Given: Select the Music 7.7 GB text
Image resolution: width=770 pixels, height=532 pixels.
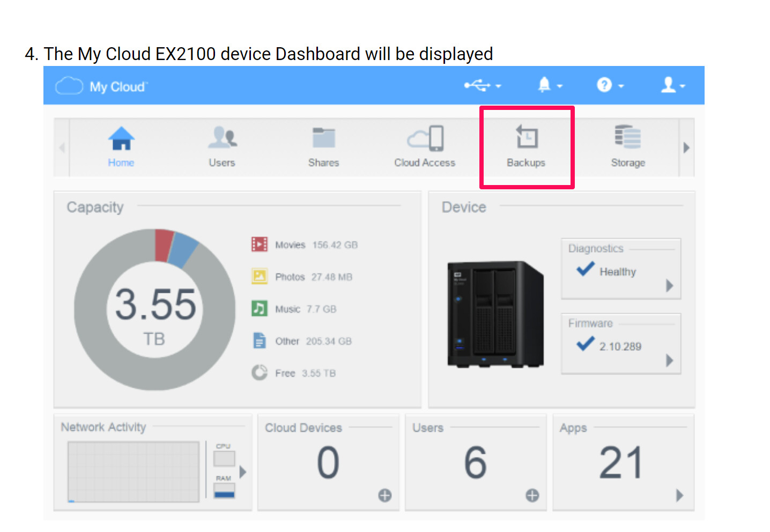Looking at the screenshot, I should [306, 309].
